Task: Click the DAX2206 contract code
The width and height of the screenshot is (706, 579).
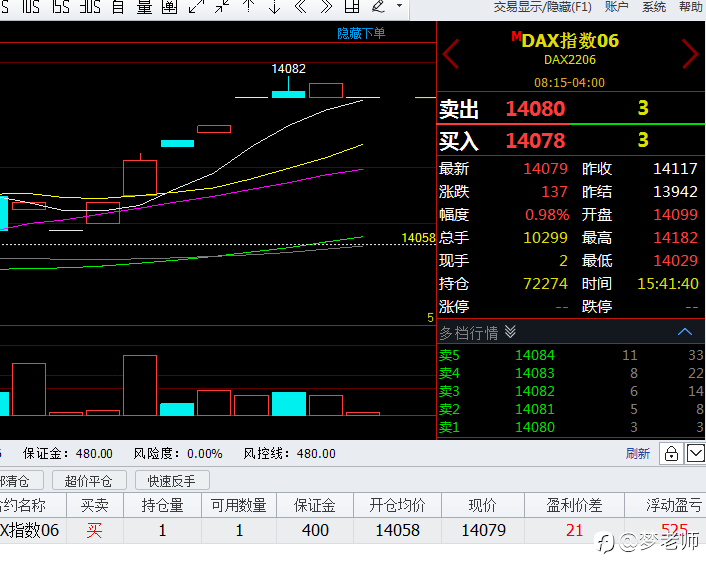Action: pos(570,60)
